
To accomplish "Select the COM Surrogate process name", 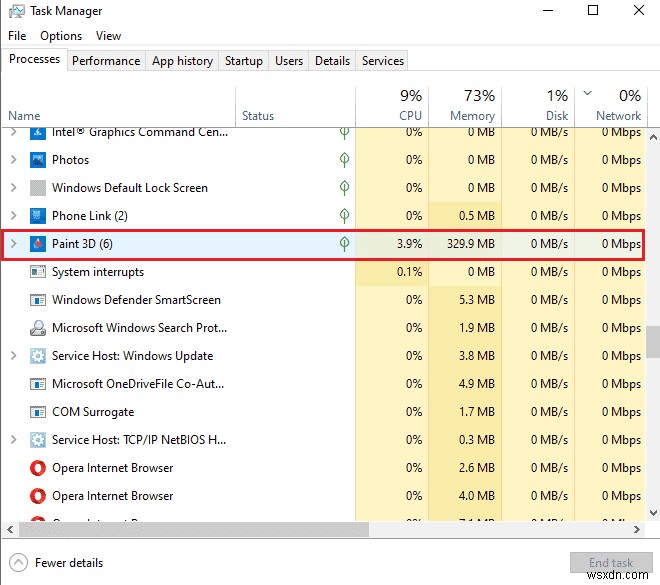I will [x=93, y=412].
